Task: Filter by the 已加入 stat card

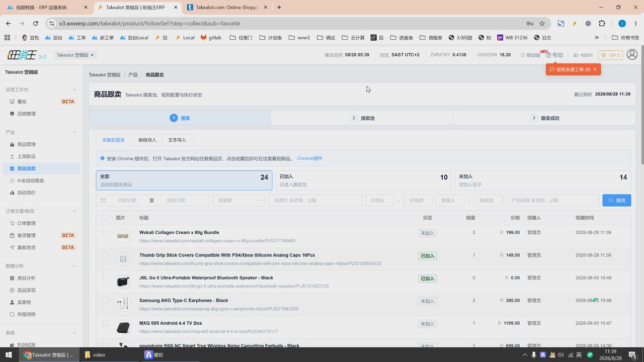Action: coord(363,180)
